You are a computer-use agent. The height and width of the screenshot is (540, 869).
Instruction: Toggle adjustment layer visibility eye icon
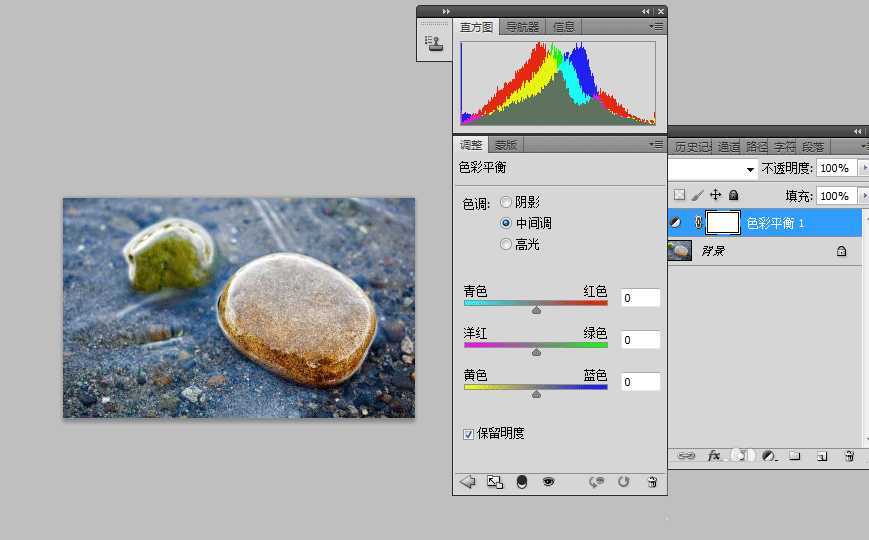click(548, 482)
